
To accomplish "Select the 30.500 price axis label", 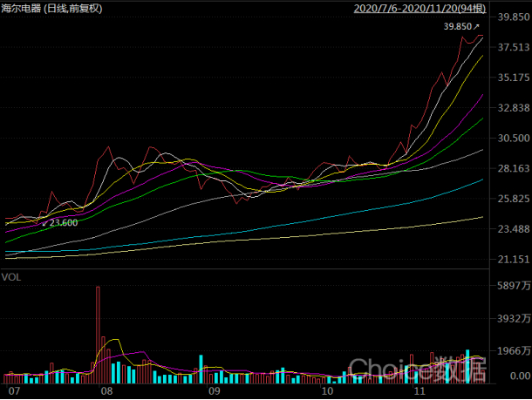I will tap(514, 138).
